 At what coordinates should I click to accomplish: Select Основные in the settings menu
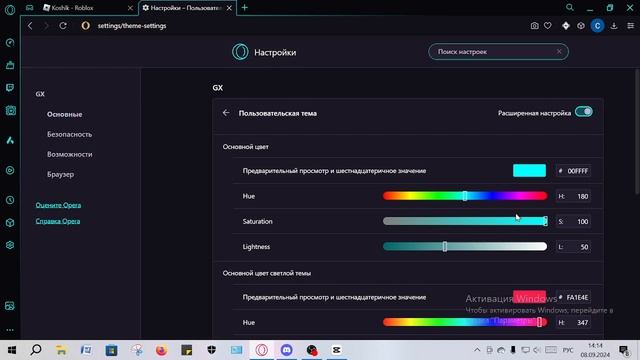pos(64,114)
